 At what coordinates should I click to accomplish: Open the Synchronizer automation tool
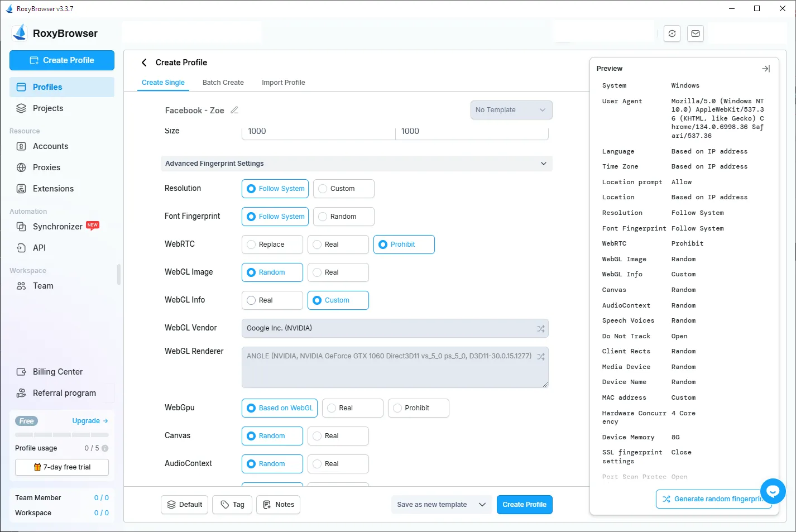click(x=62, y=227)
